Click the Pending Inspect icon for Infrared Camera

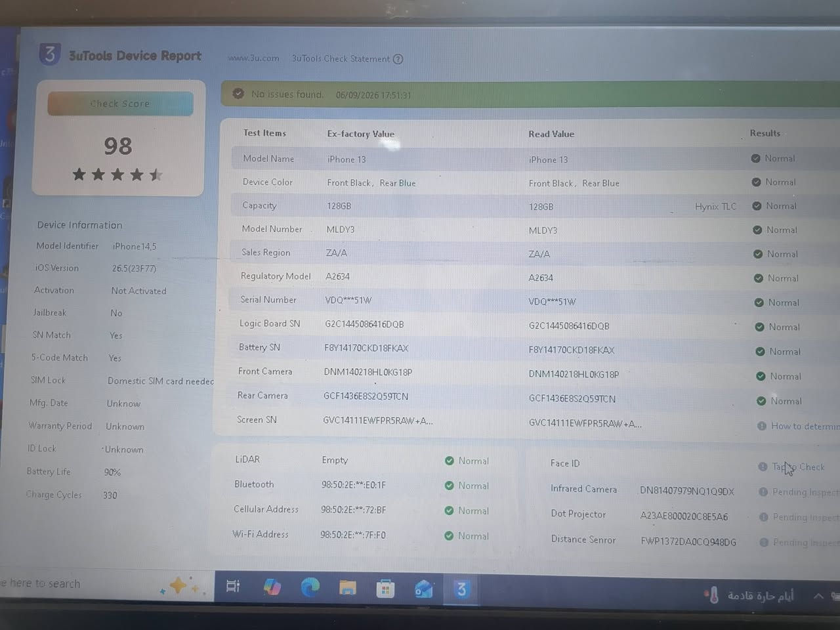[x=763, y=492]
